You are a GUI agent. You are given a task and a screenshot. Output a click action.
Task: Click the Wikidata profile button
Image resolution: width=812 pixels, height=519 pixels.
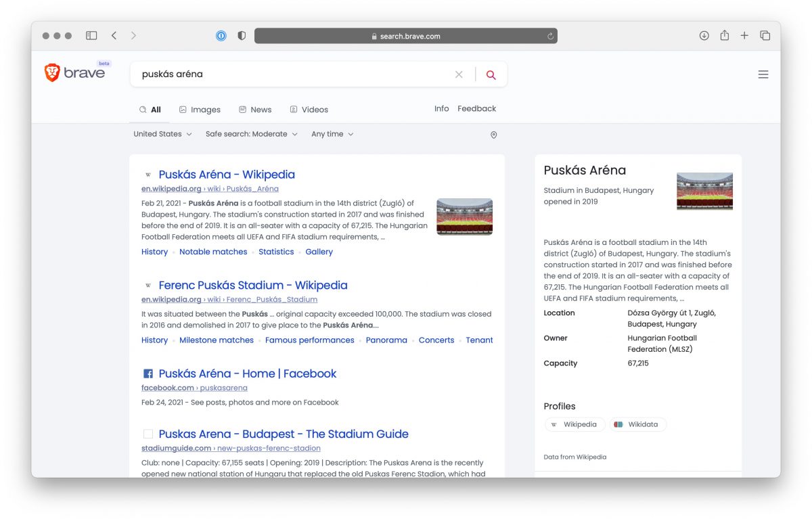click(637, 424)
